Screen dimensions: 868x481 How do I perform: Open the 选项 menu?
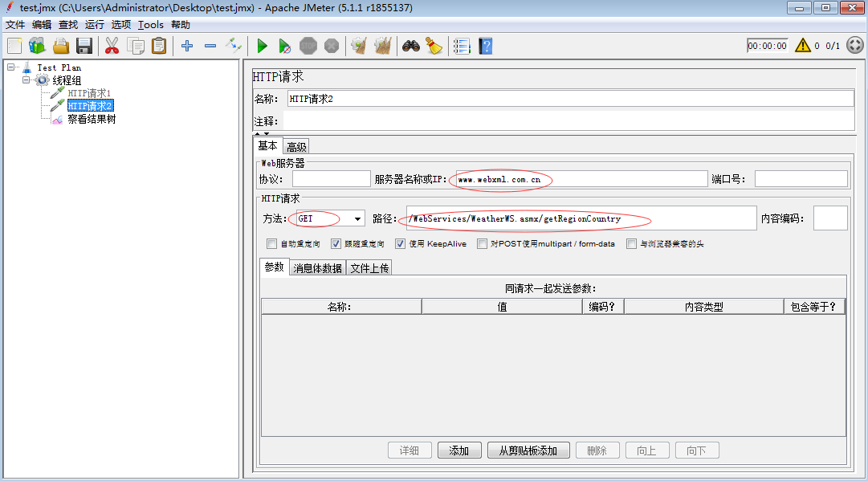[x=121, y=24]
